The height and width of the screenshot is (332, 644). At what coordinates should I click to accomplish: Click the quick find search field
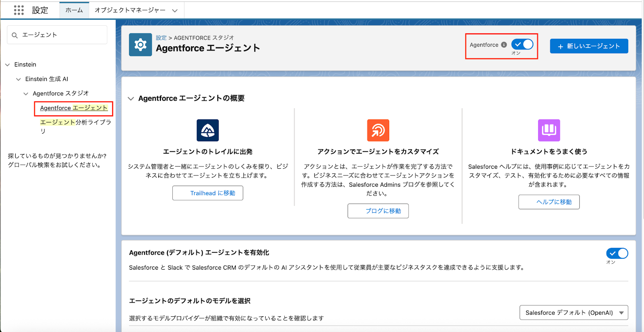pos(57,35)
